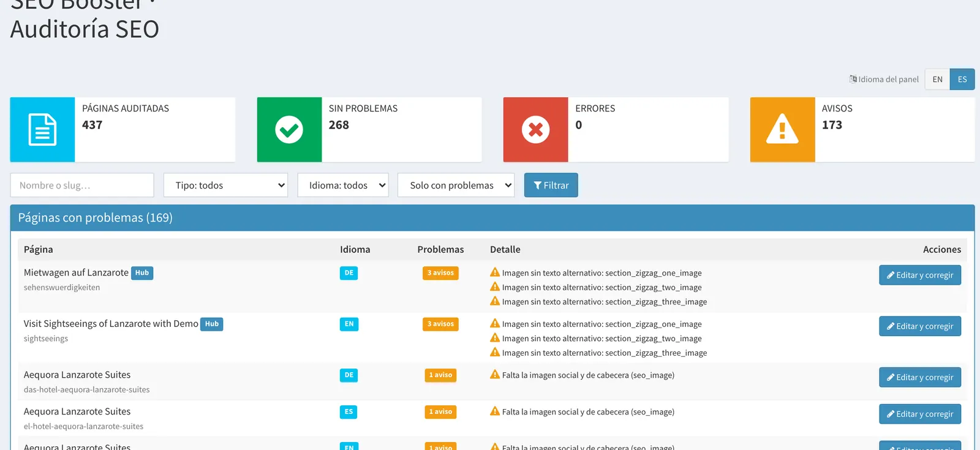Click '3 avisos' badge in Mietwagen row
This screenshot has height=450, width=980.
[440, 273]
